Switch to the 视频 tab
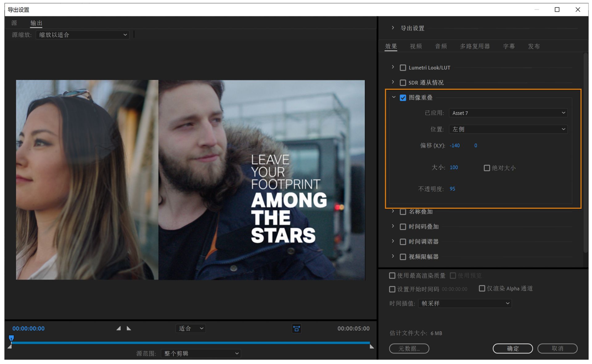The height and width of the screenshot is (364, 592). [x=416, y=46]
